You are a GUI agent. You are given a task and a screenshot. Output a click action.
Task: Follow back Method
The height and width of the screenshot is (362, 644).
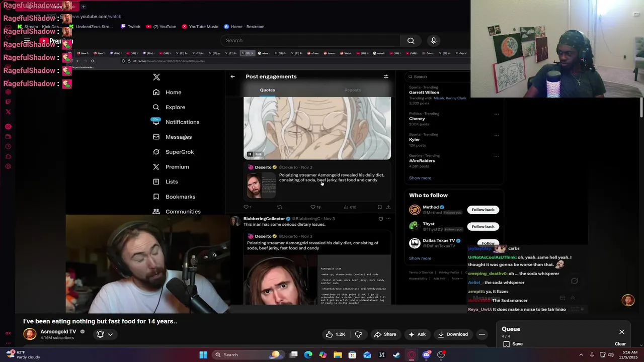click(x=483, y=210)
